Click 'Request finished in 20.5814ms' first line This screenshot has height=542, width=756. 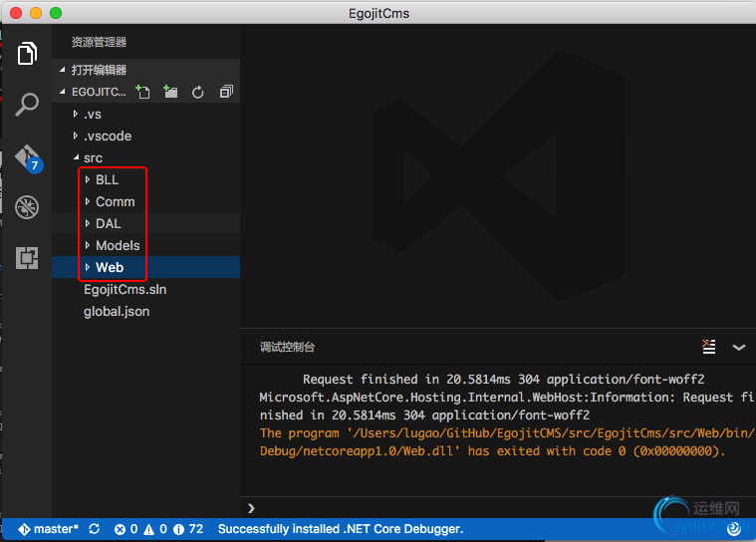(x=503, y=380)
